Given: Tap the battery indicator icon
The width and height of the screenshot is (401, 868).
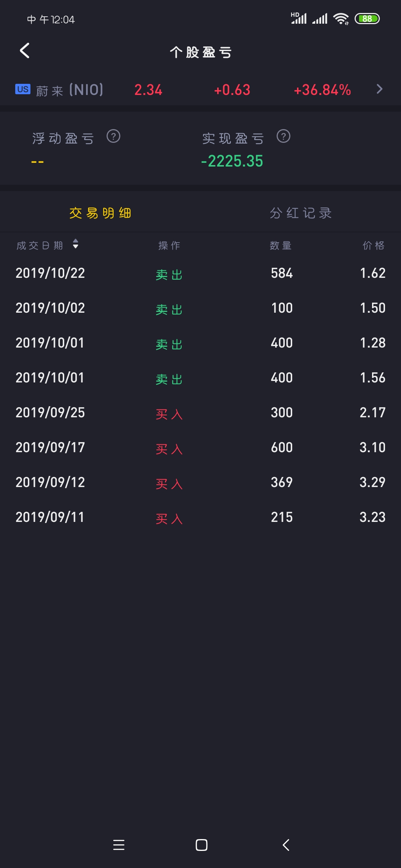Looking at the screenshot, I should pyautogui.click(x=367, y=19).
